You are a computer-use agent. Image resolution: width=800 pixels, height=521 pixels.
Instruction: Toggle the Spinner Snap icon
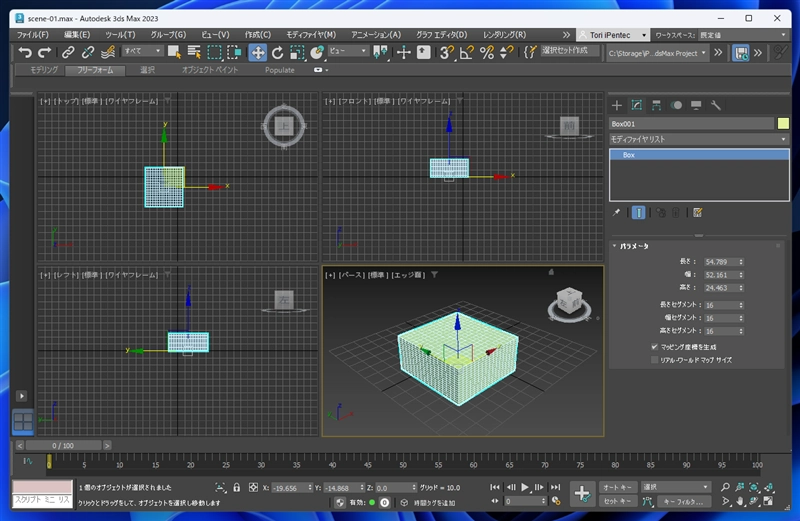[507, 52]
